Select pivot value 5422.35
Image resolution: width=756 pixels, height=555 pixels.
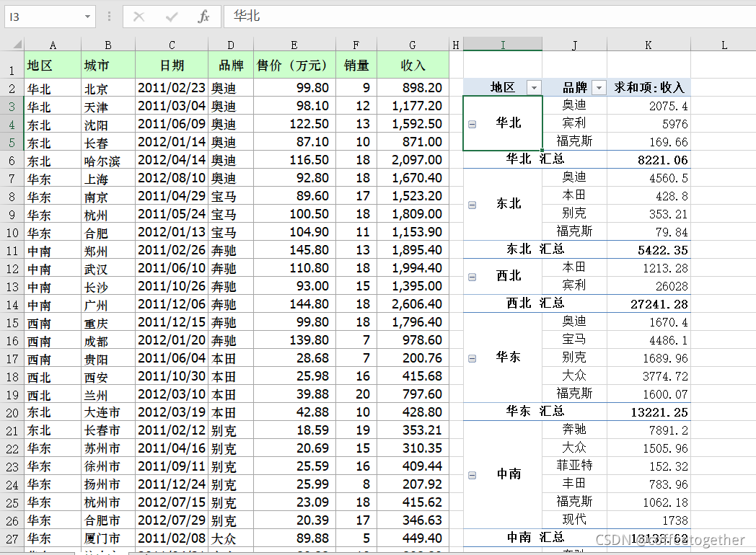649,250
